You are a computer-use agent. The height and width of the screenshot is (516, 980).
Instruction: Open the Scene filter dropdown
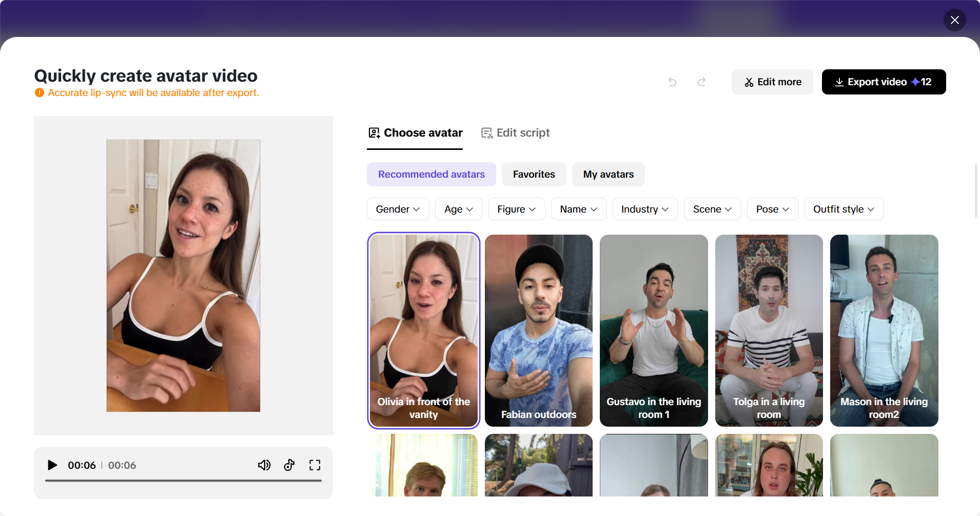pyautogui.click(x=713, y=209)
